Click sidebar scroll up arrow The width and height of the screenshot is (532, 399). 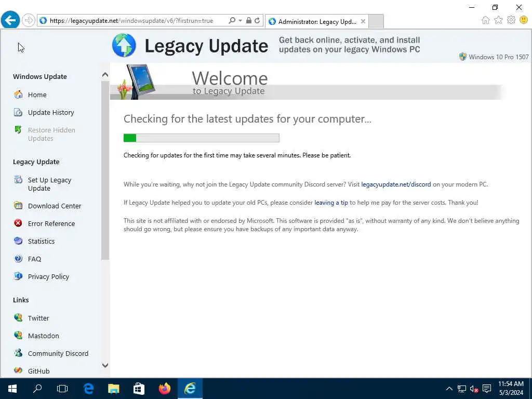pos(105,74)
